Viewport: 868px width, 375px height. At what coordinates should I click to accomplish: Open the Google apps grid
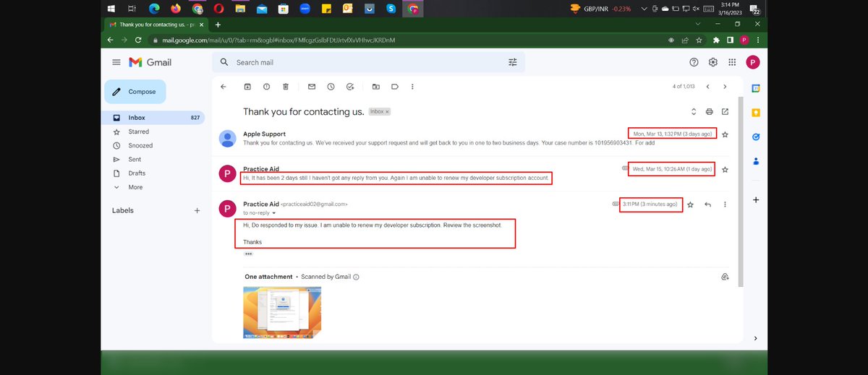click(x=732, y=62)
